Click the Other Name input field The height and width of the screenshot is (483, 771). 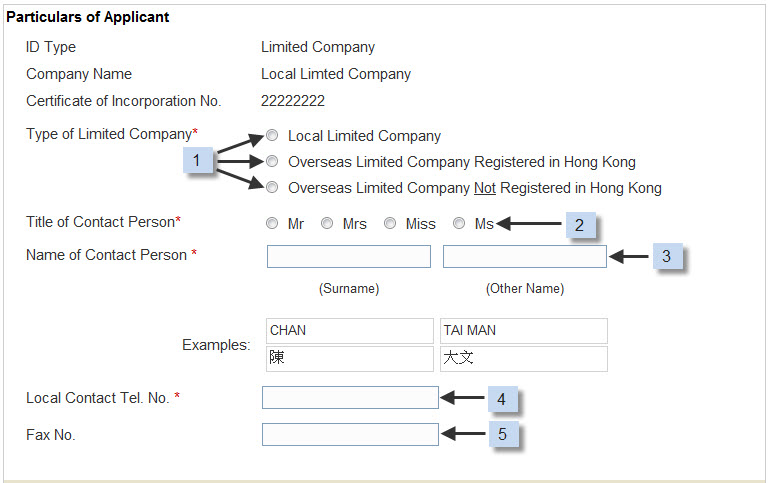click(x=525, y=256)
